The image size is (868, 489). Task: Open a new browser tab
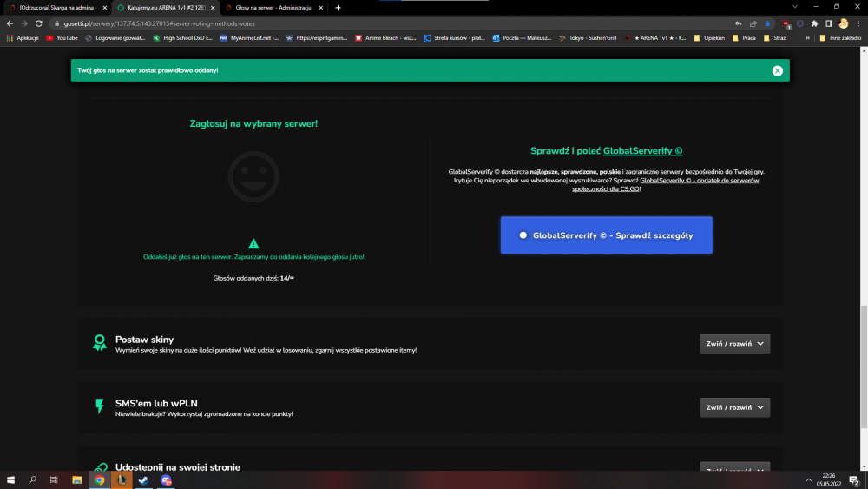coord(338,8)
